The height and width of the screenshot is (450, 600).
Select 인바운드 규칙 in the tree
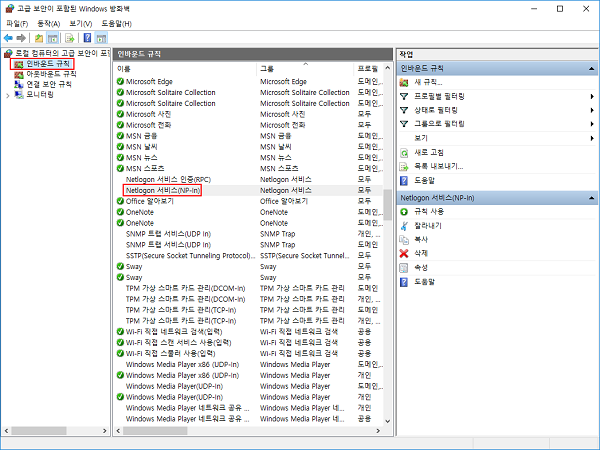pos(48,64)
